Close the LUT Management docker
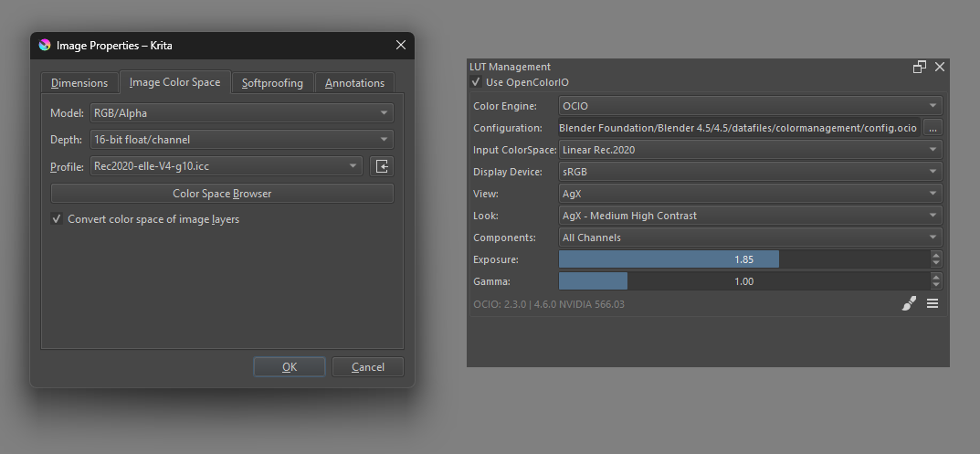 tap(939, 67)
